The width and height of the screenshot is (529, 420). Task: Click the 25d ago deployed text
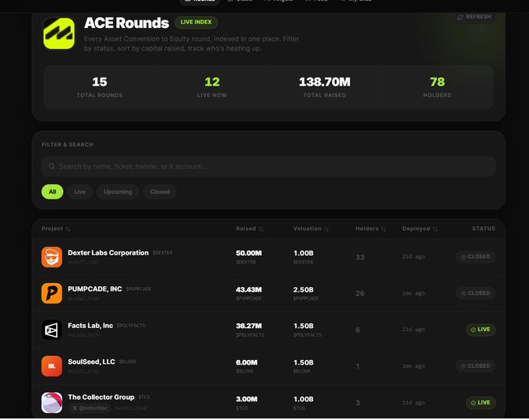pyautogui.click(x=413, y=257)
